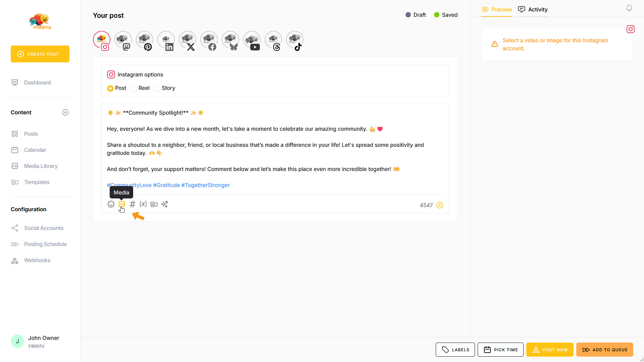Open the emoji picker in editor toolbar
Image resolution: width=644 pixels, height=362 pixels.
pyautogui.click(x=111, y=204)
